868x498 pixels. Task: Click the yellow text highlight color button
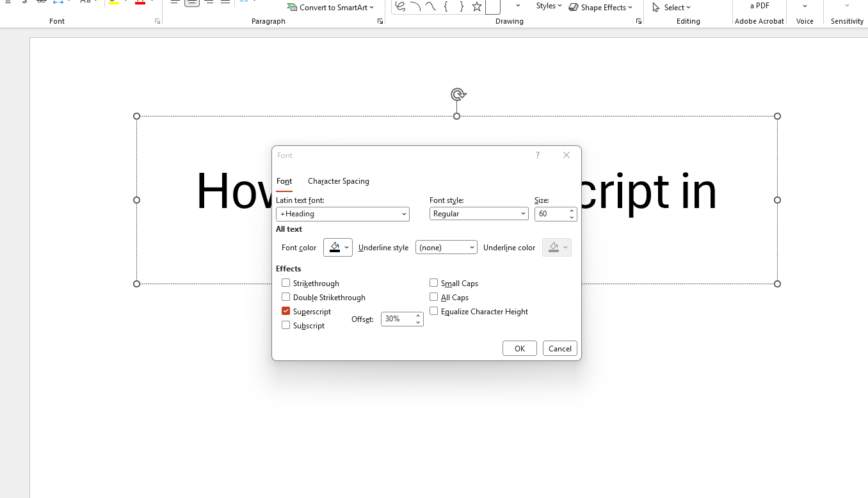pos(113,3)
